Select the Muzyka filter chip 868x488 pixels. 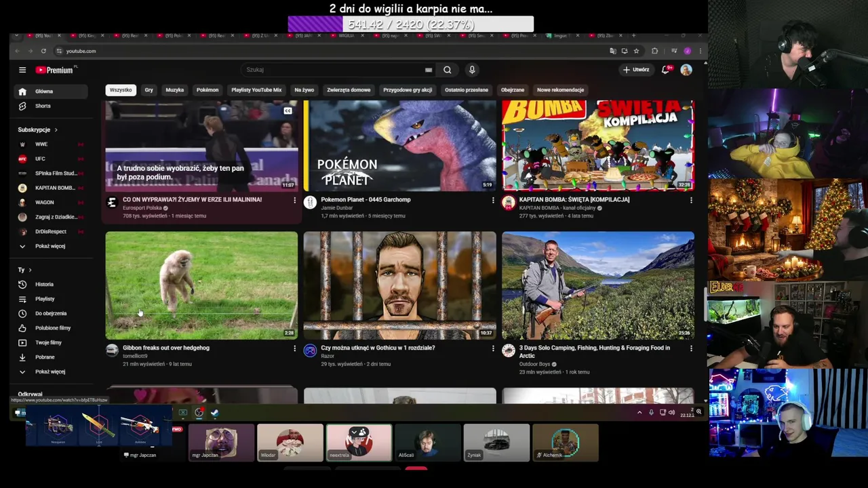click(175, 89)
